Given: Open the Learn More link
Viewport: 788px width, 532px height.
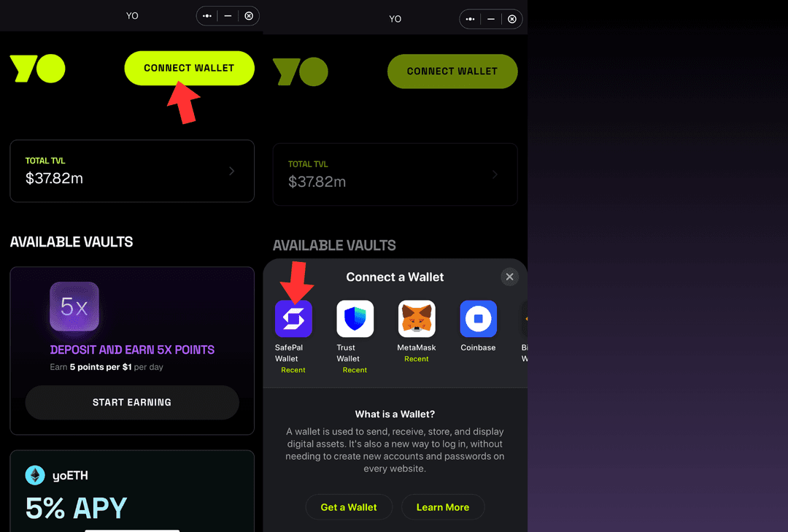Looking at the screenshot, I should (x=443, y=507).
